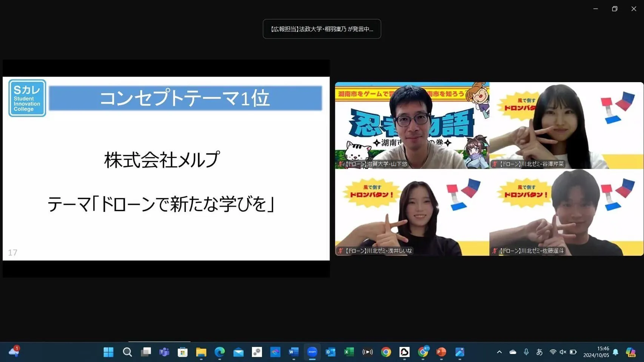
Task: Open Task View on the taskbar
Action: [x=146, y=352]
